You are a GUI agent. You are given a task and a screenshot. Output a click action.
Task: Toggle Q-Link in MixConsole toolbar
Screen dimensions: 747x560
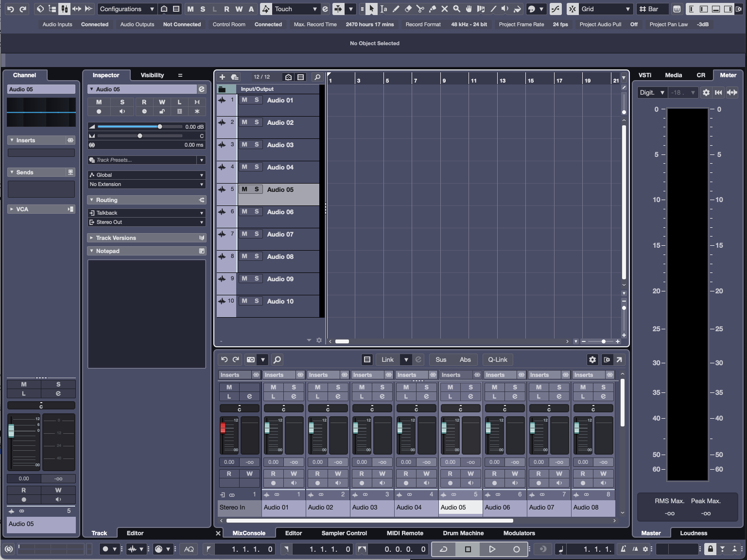pos(497,359)
